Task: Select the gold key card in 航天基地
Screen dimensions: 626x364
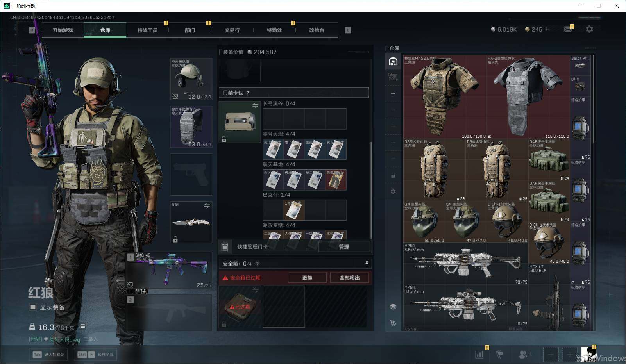Action: pos(336,180)
